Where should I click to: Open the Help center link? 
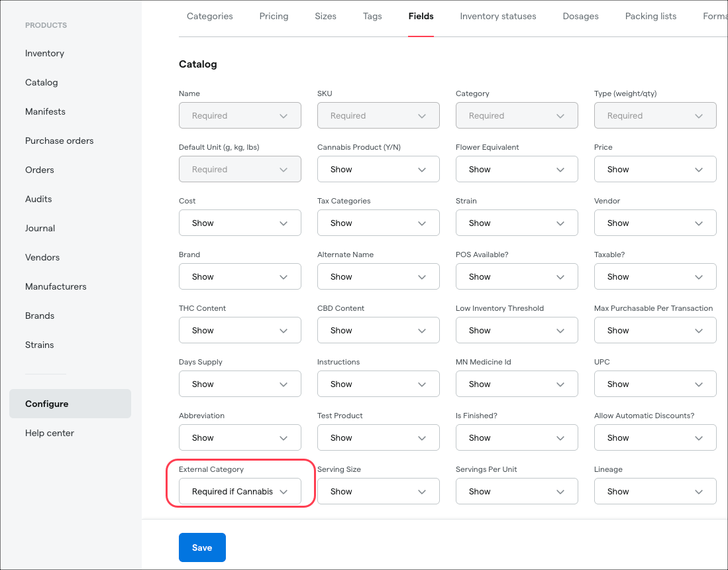point(50,433)
